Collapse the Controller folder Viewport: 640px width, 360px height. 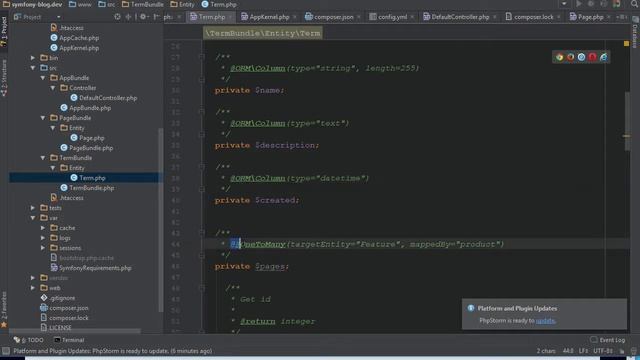click(x=53, y=88)
